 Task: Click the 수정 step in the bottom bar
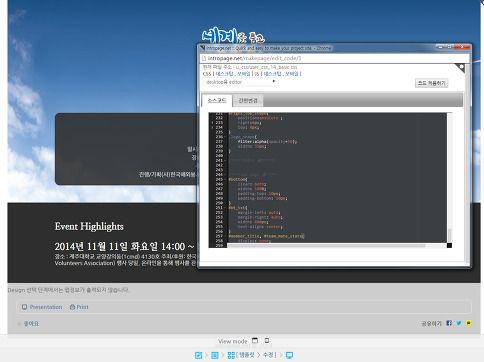click(269, 355)
